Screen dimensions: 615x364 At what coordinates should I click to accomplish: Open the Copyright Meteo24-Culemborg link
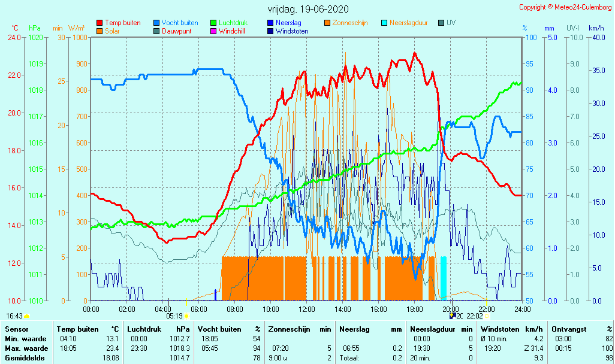point(565,7)
